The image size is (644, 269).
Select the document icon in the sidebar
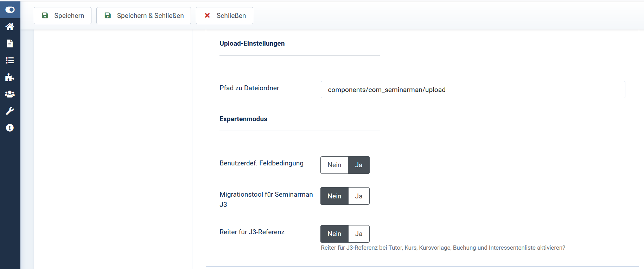[9, 44]
